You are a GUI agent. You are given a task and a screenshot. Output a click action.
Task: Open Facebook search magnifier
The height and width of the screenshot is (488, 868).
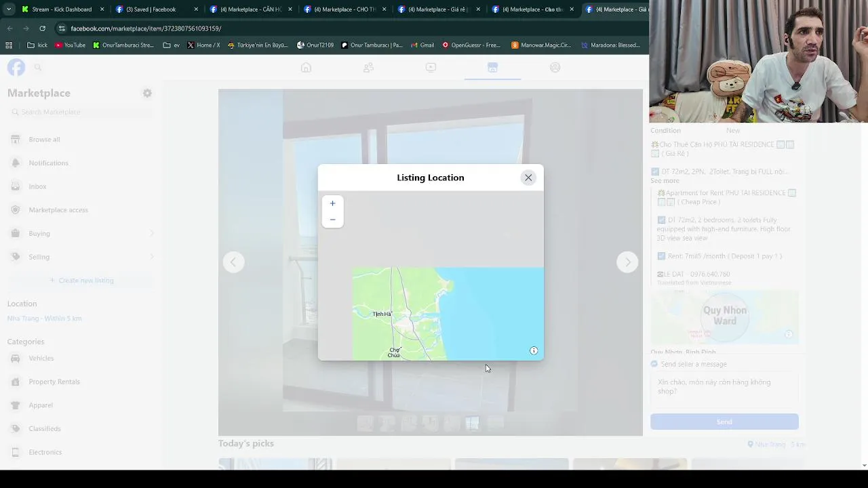[x=38, y=67]
